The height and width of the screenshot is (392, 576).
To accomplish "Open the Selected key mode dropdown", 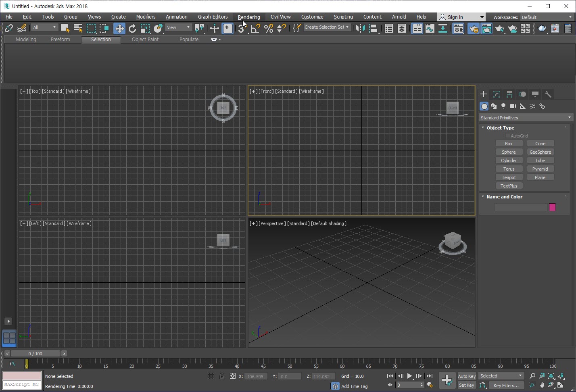I will [501, 376].
